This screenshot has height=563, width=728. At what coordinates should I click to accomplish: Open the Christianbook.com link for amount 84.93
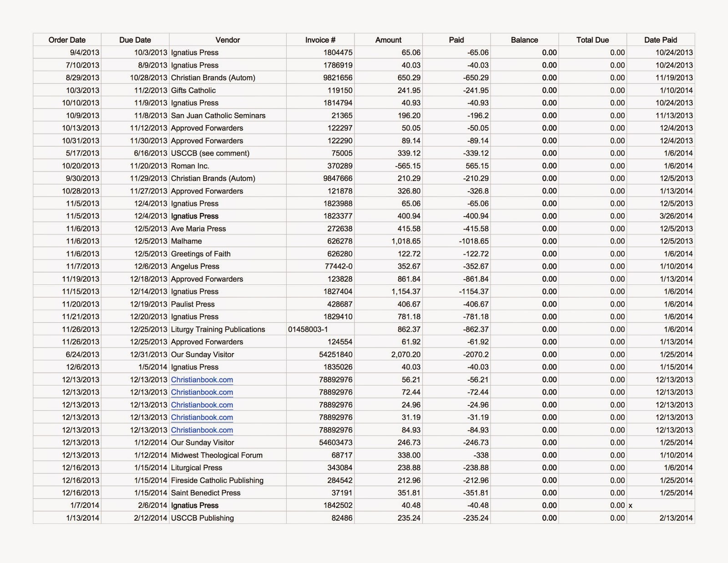(x=202, y=430)
